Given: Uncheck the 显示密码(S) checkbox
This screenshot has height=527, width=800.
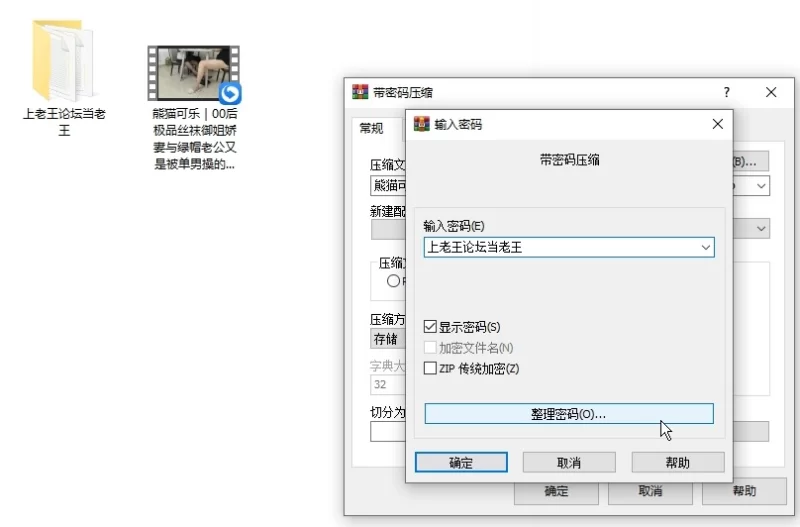Looking at the screenshot, I should pos(430,327).
